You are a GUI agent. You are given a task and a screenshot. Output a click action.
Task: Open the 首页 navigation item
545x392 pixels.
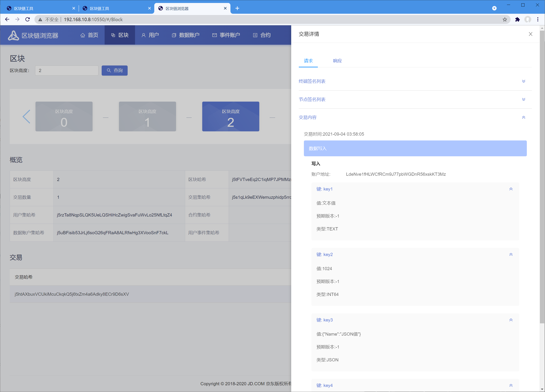click(89, 35)
